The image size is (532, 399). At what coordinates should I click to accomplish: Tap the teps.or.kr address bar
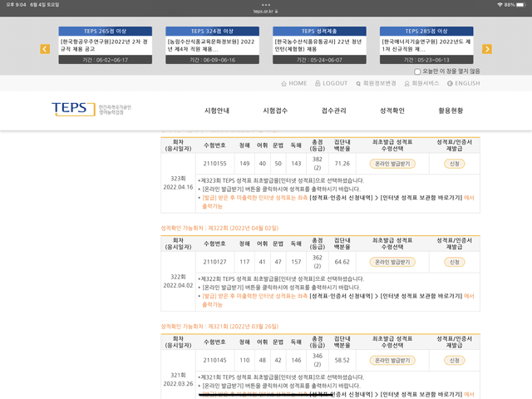[266, 12]
